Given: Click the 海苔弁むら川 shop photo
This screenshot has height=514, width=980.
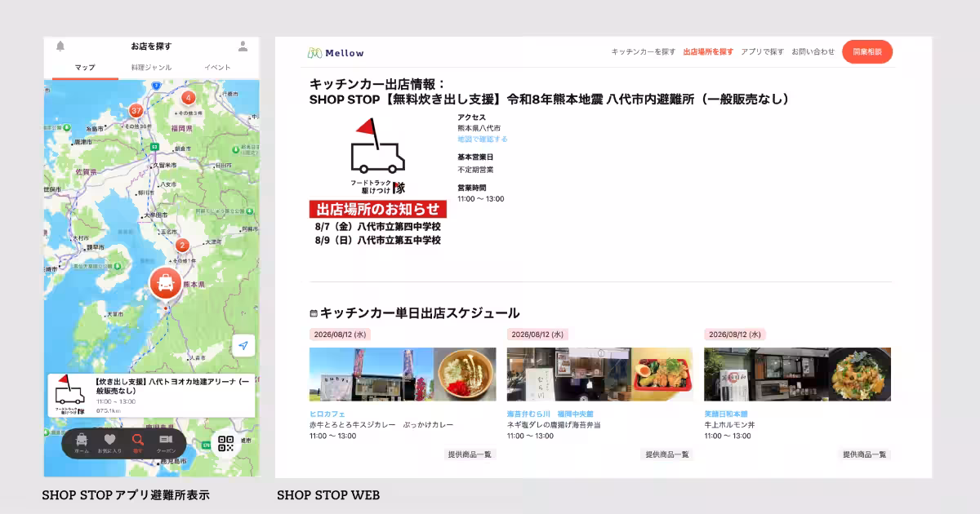Looking at the screenshot, I should [x=600, y=374].
